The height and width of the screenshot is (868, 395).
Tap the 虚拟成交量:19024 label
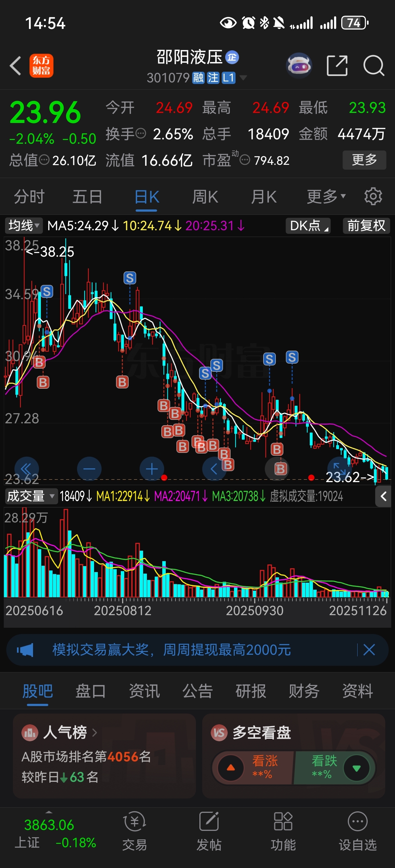pyautogui.click(x=306, y=496)
